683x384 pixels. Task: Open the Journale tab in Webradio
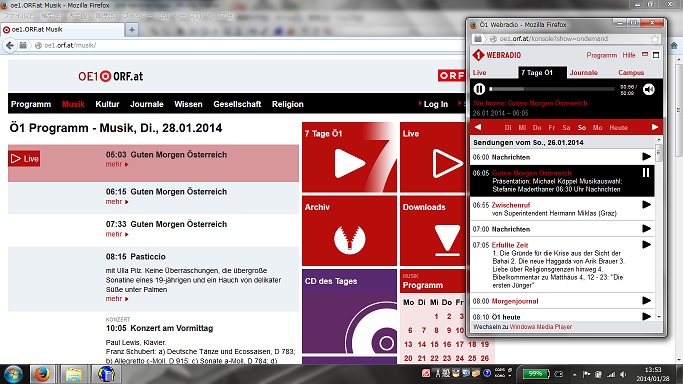pyautogui.click(x=584, y=73)
